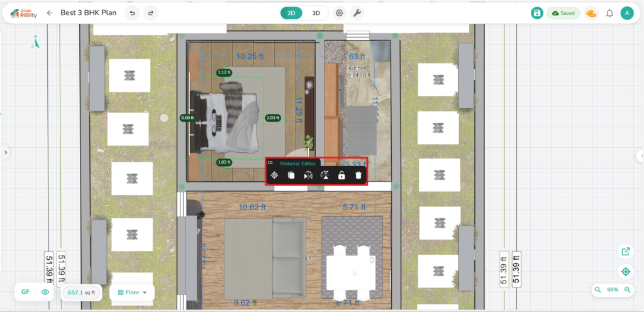Switch to 3D view mode
Screen dimensions: 644x312
(316, 13)
